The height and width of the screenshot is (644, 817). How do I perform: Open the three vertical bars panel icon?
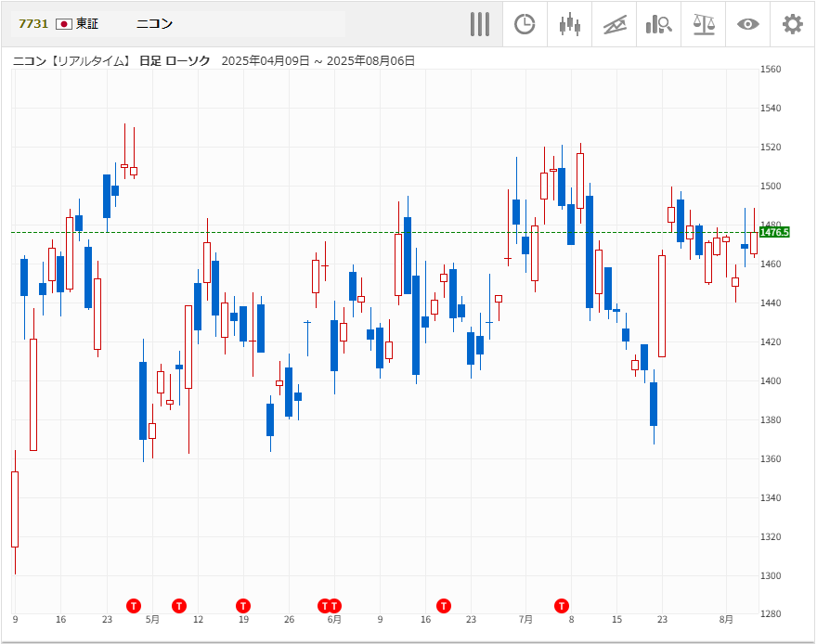point(480,24)
